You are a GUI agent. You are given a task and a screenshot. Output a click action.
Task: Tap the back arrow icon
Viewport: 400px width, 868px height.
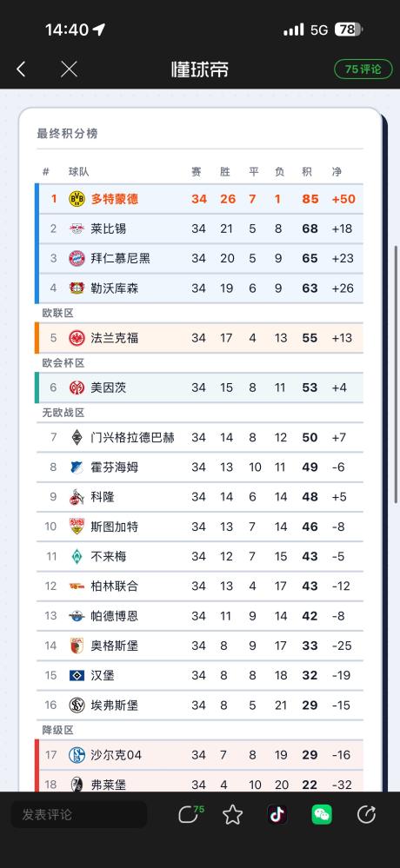click(21, 70)
